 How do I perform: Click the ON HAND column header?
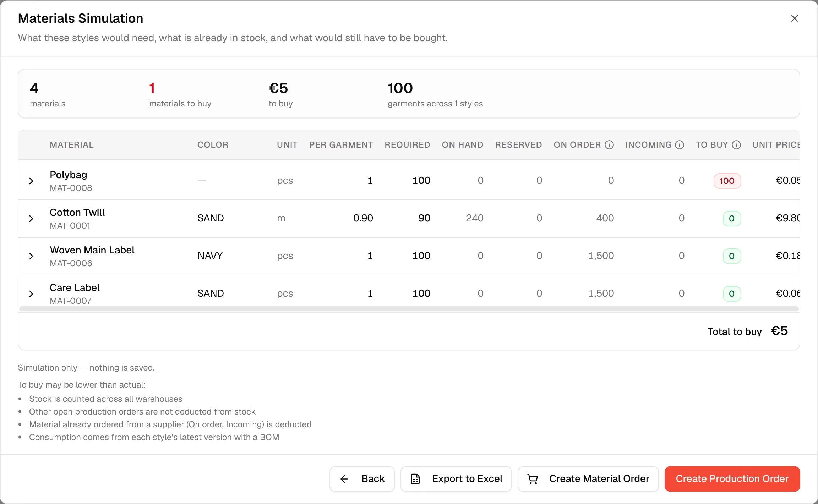[462, 145]
